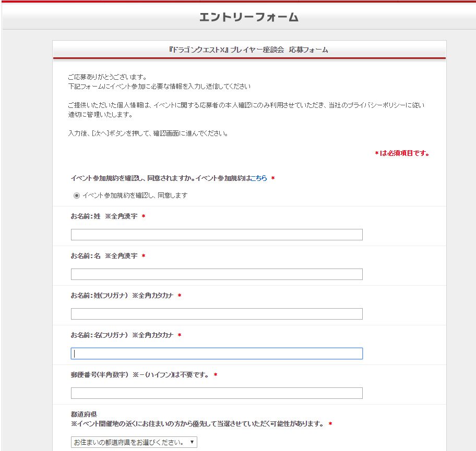
Task: Click the お名前:姓 全角漢字 input field
Action: pos(217,235)
